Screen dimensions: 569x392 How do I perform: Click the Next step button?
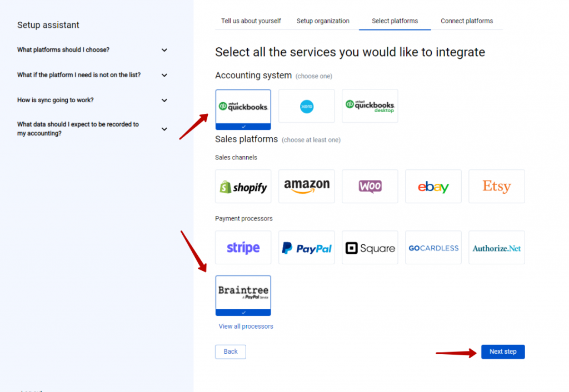(503, 352)
